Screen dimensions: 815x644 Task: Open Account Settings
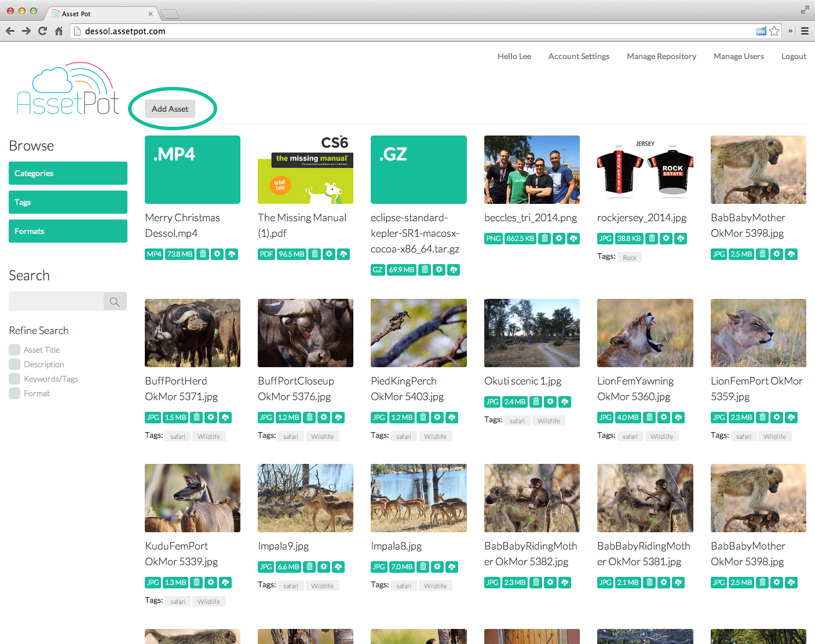pyautogui.click(x=579, y=56)
